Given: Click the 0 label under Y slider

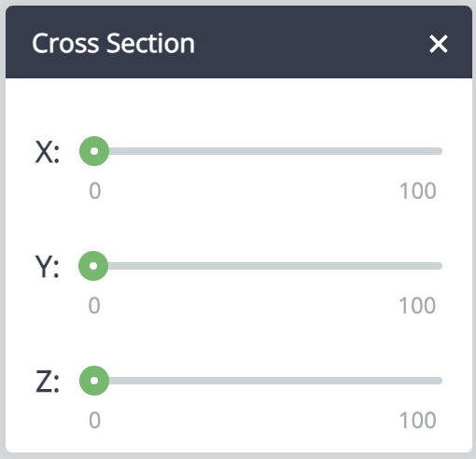Looking at the screenshot, I should point(94,305).
